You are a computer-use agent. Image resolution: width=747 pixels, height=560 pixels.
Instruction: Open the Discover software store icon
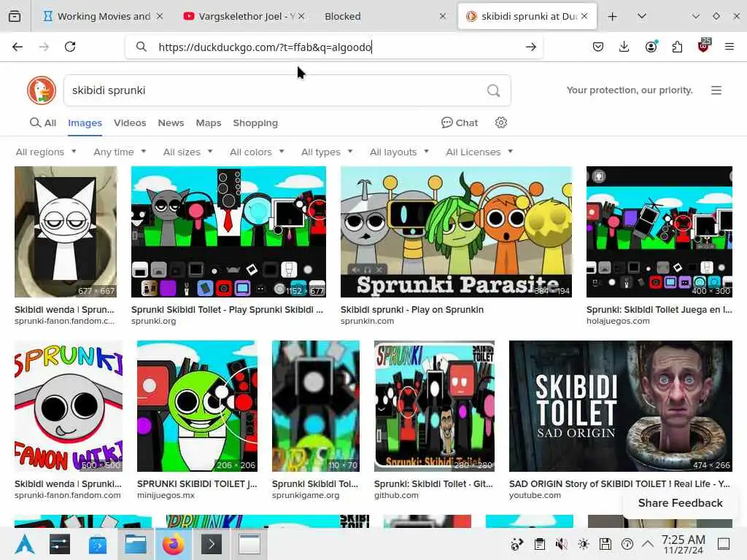pyautogui.click(x=97, y=544)
